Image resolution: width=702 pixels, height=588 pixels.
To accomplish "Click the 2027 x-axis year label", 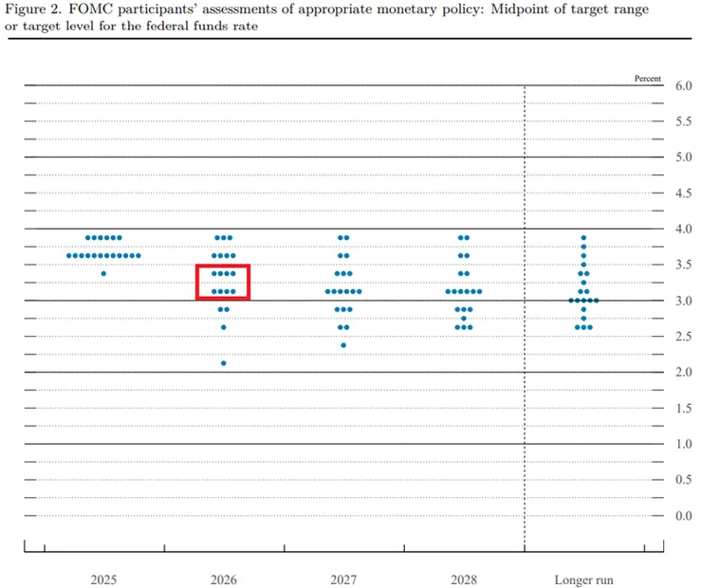I will click(x=343, y=580).
